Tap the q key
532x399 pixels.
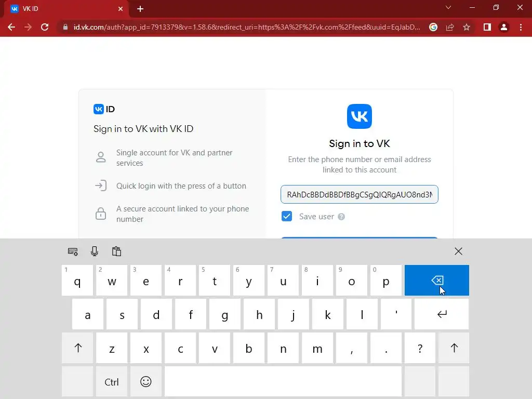[x=77, y=280]
